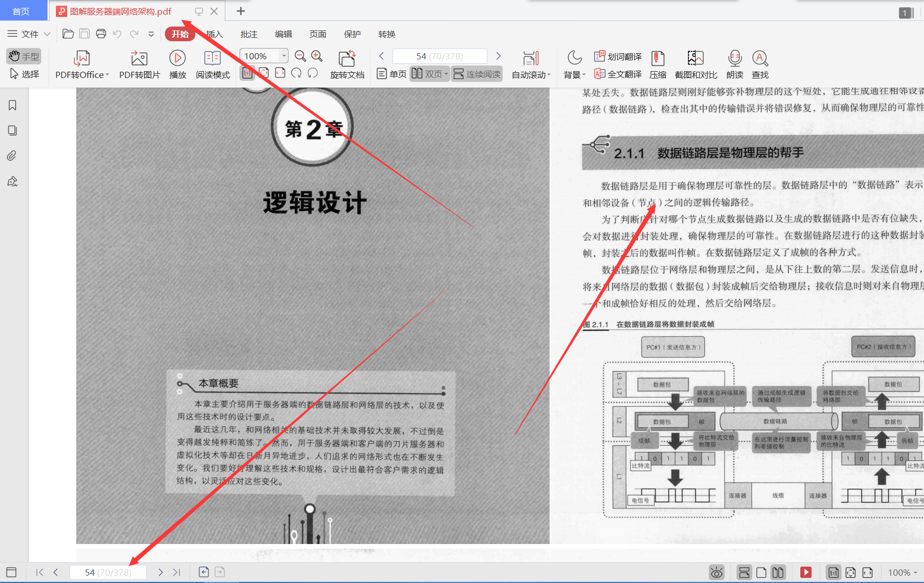
Task: Go to previous page in ribbon
Action: tap(382, 56)
